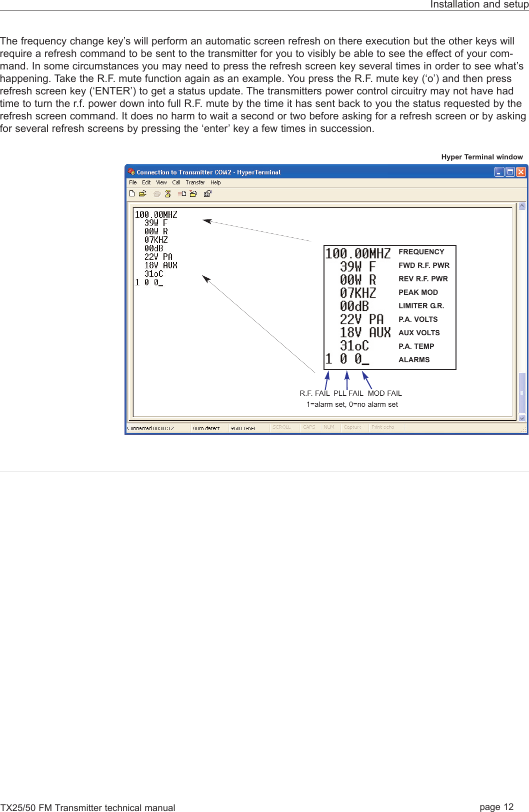Screen dimensions: 529x812
Task: Close the HyperTerminal window
Action: click(521, 172)
